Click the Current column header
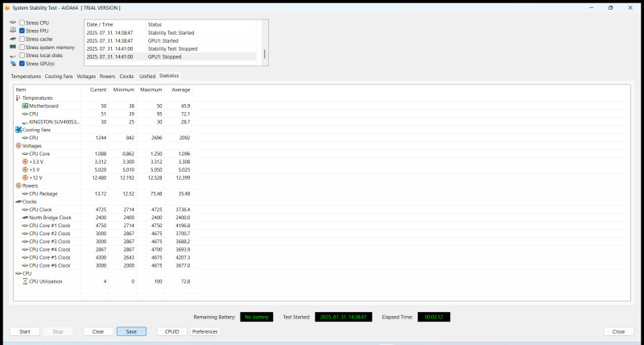The image size is (644, 345). (x=94, y=89)
